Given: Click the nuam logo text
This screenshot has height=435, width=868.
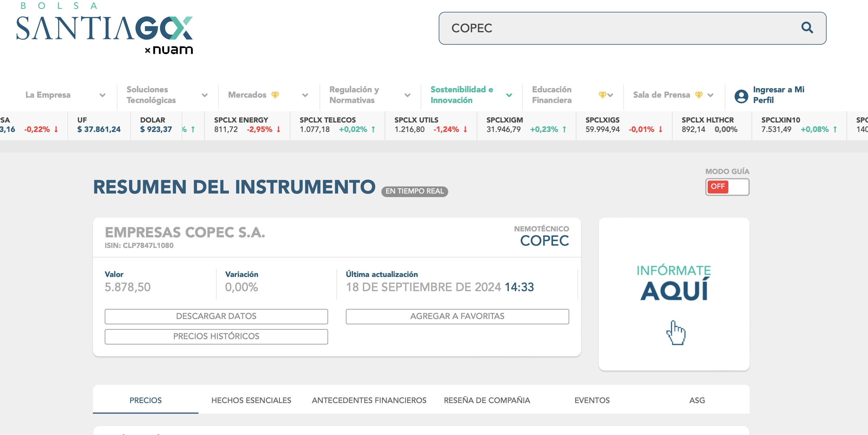Looking at the screenshot, I should coord(172,50).
